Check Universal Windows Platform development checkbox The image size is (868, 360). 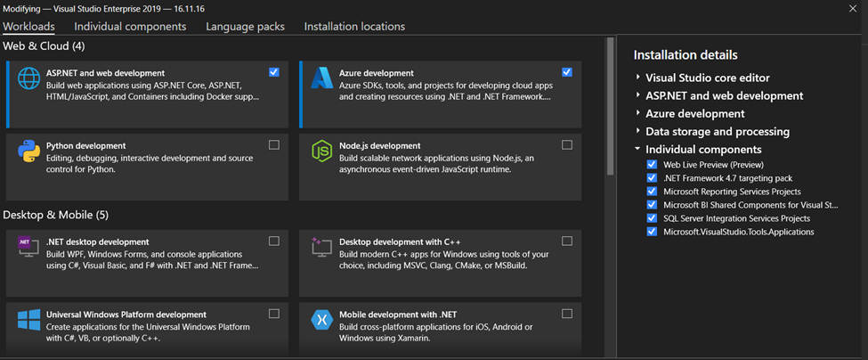[x=274, y=314]
